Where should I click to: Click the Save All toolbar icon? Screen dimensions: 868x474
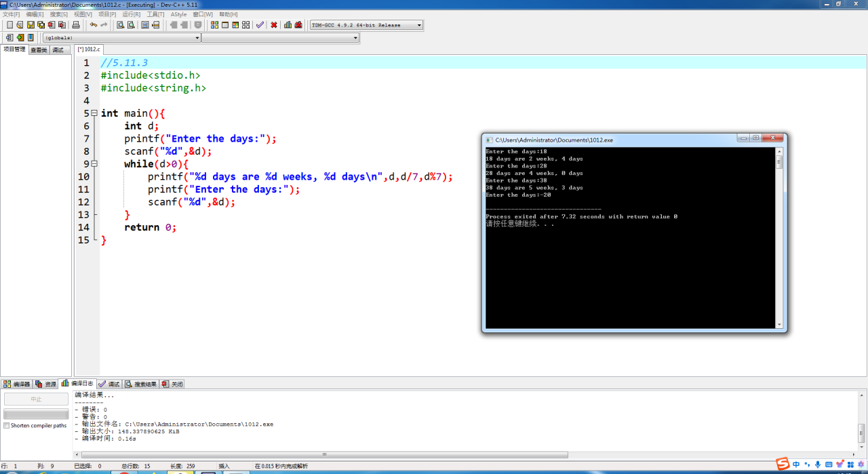click(x=41, y=25)
